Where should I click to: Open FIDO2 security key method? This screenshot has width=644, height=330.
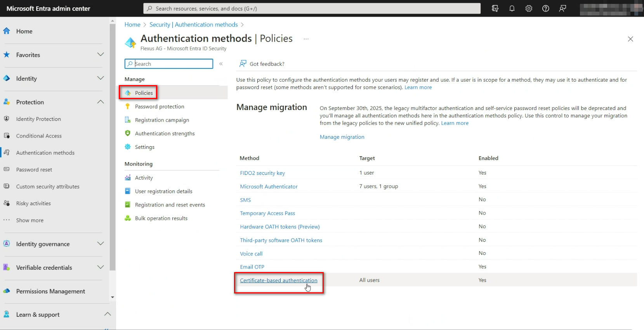[x=262, y=173]
